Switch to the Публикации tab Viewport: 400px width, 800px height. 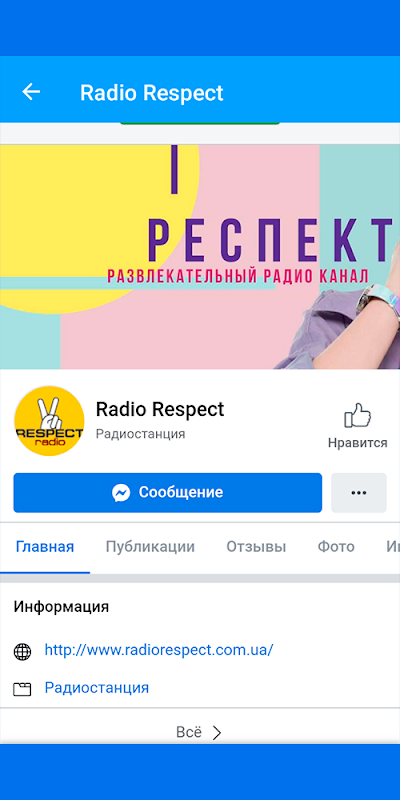[150, 547]
